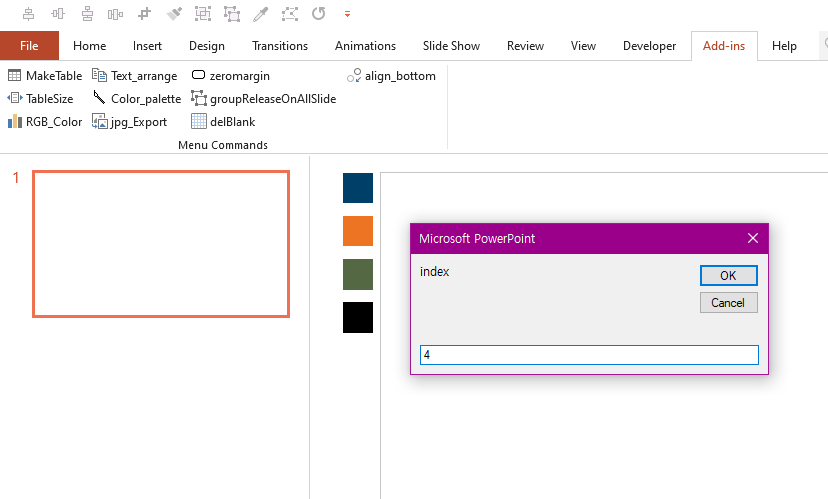Click the Edit Points icon
828x499 pixels.
coord(290,14)
